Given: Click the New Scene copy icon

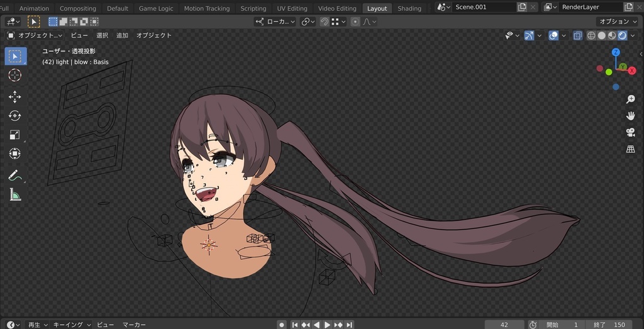Looking at the screenshot, I should tap(521, 7).
